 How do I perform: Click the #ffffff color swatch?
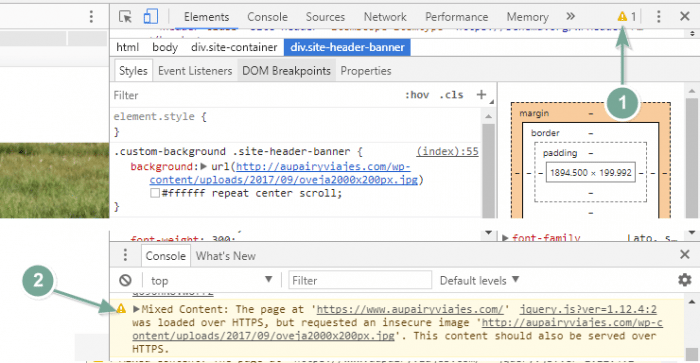coord(155,193)
